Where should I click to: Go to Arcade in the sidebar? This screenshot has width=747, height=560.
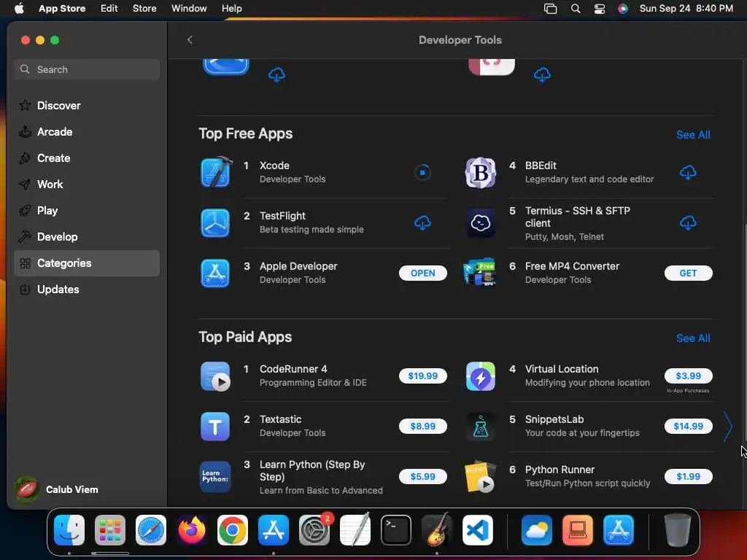(x=87, y=132)
